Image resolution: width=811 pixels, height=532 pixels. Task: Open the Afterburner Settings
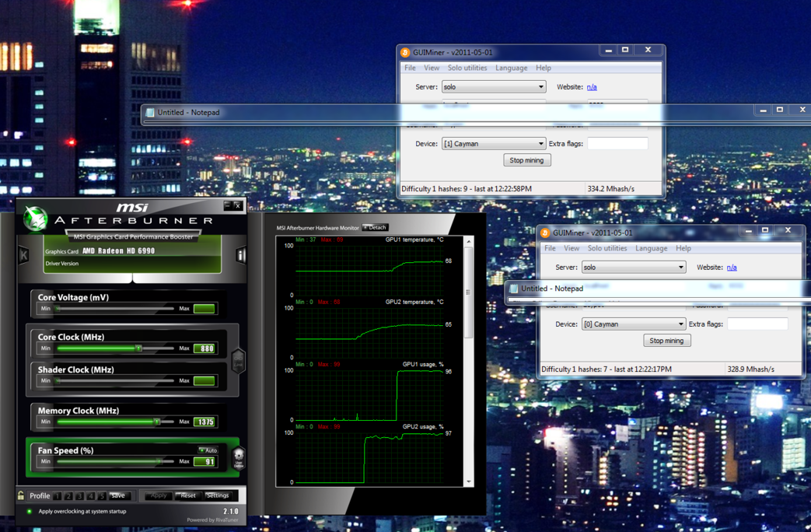[x=218, y=495]
